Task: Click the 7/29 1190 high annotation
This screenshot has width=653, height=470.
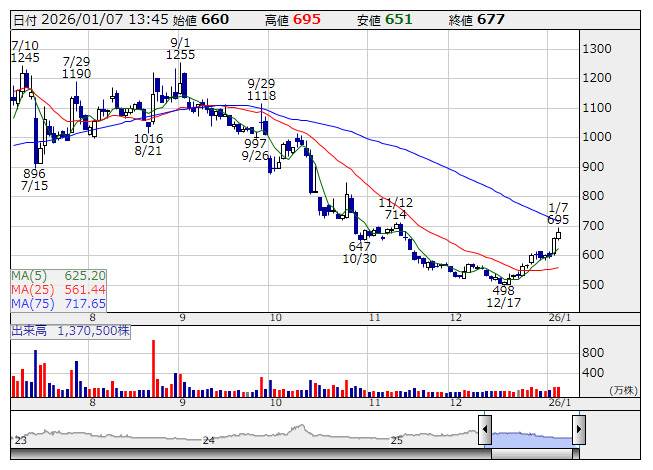Action: [x=77, y=68]
